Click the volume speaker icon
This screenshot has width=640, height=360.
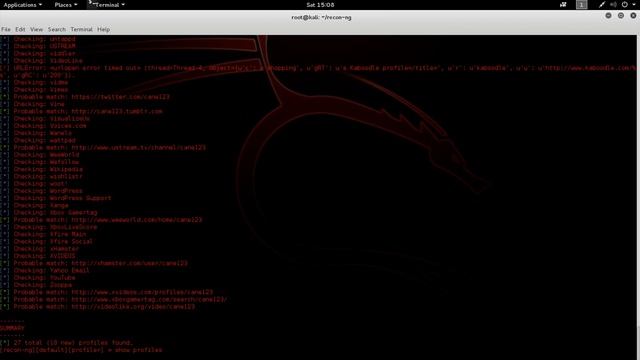pos(613,5)
